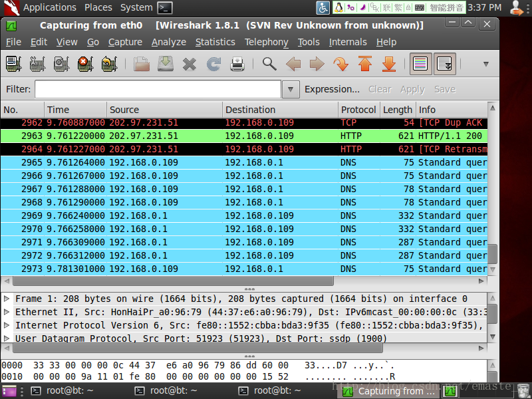Screen dimensions: 532x399
Task: Sort by the Length column header
Action: (x=398, y=110)
